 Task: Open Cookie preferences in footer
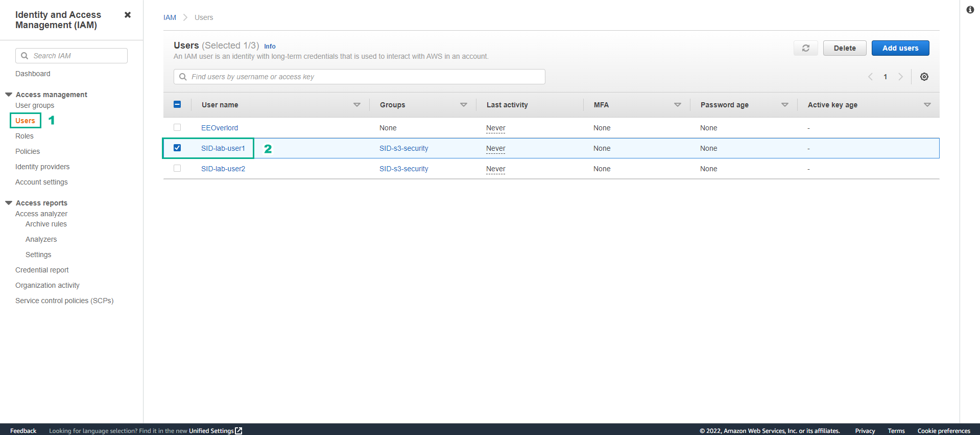[944, 431]
